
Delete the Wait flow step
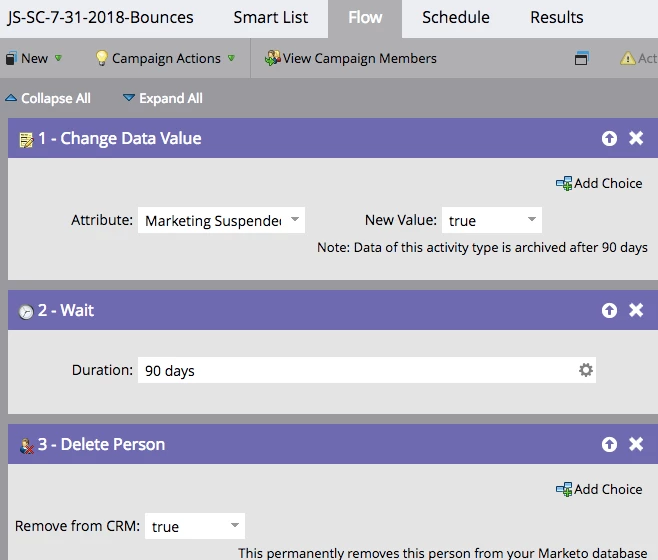pyautogui.click(x=636, y=311)
